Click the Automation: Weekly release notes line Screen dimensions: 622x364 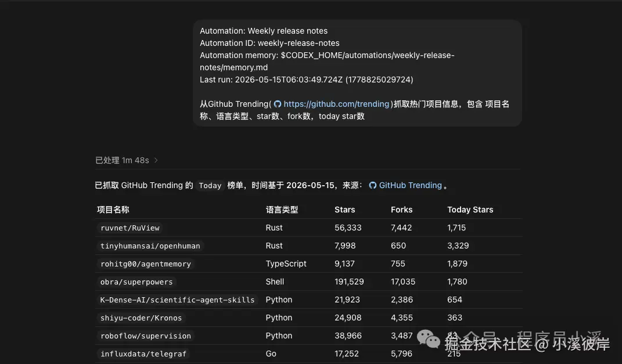pyautogui.click(x=264, y=31)
